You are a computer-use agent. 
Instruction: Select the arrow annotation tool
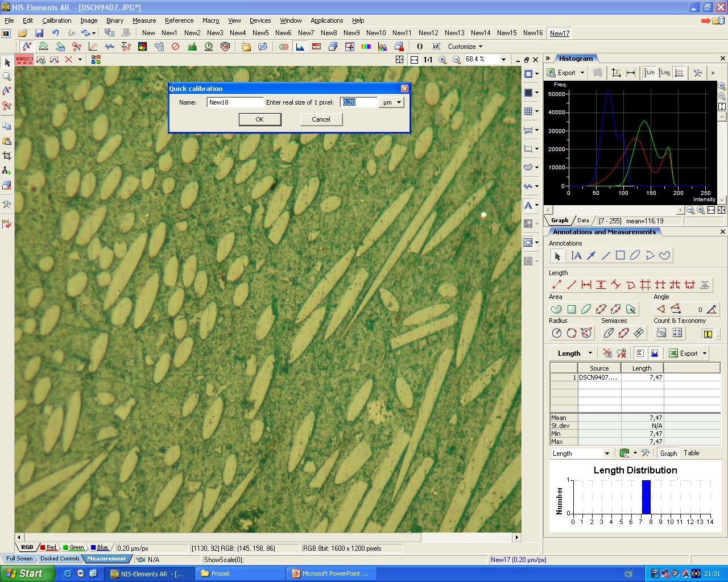591,256
